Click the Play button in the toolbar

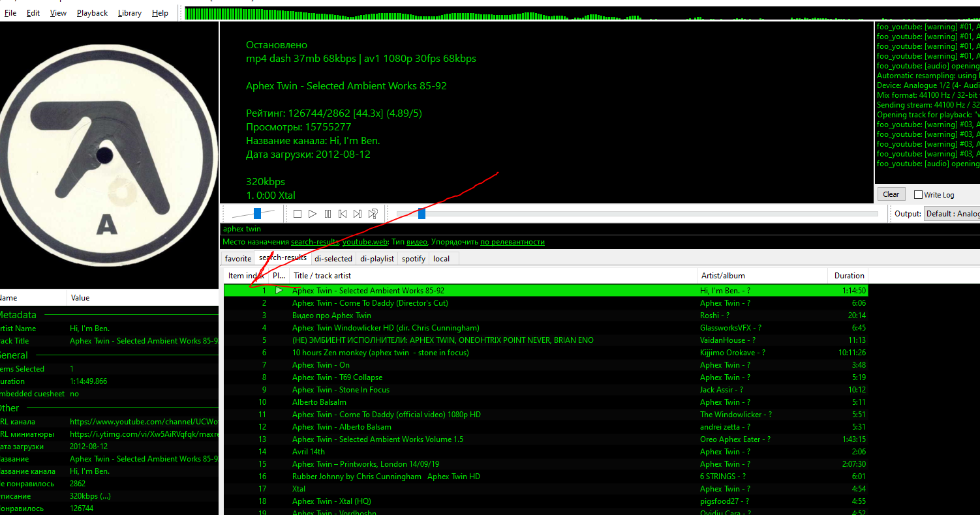coord(313,214)
